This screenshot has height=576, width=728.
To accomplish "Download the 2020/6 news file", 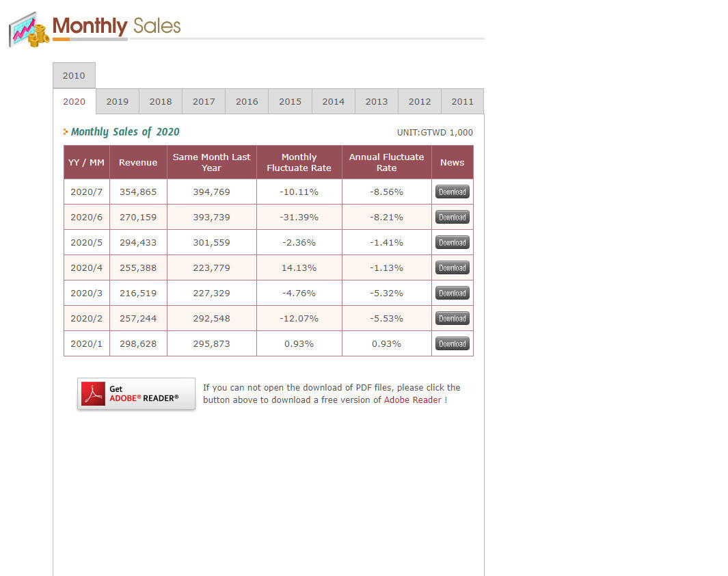I will pyautogui.click(x=453, y=217).
